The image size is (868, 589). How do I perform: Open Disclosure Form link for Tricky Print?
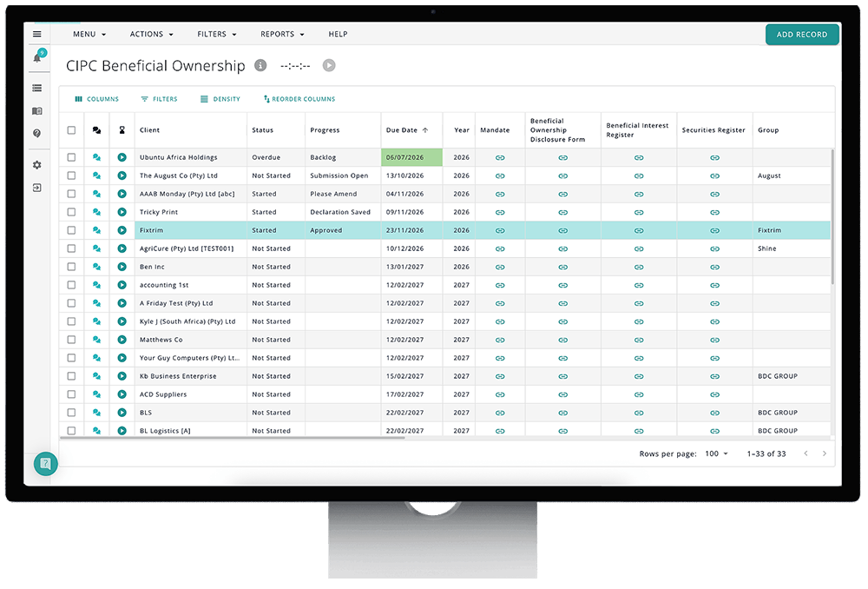563,212
